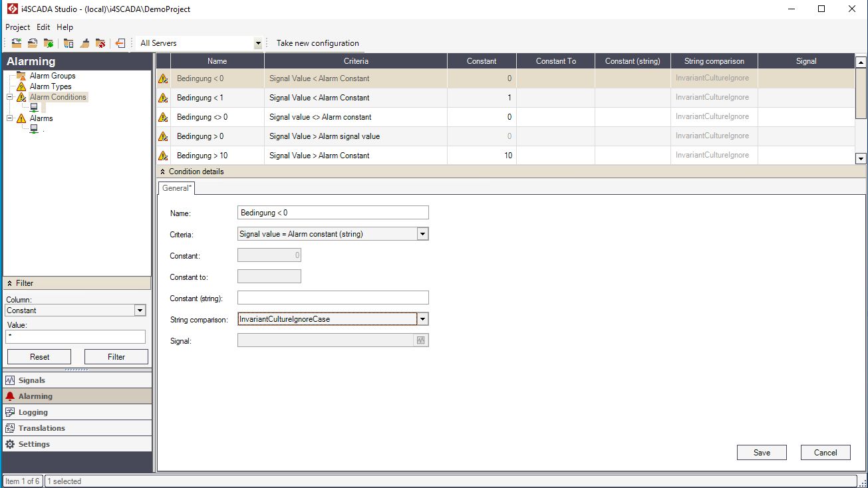Image resolution: width=868 pixels, height=488 pixels.
Task: Open the All Servers dropdown
Action: 258,43
